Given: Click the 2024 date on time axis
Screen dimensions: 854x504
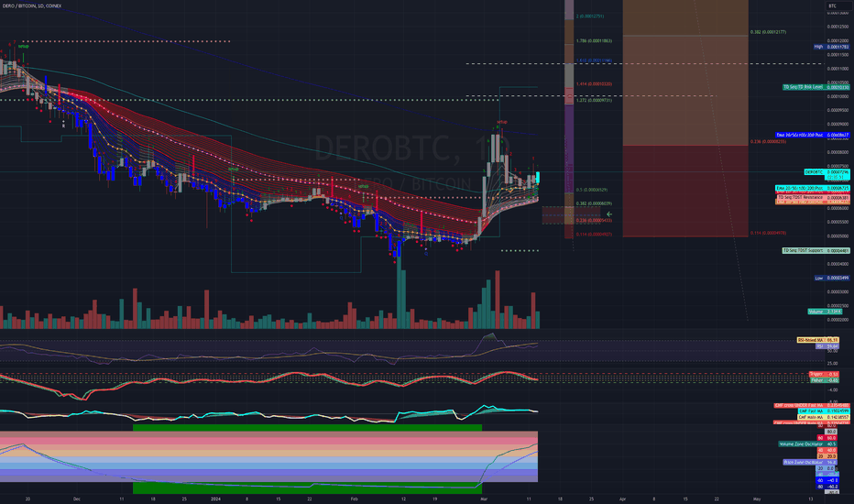Looking at the screenshot, I should [215, 499].
